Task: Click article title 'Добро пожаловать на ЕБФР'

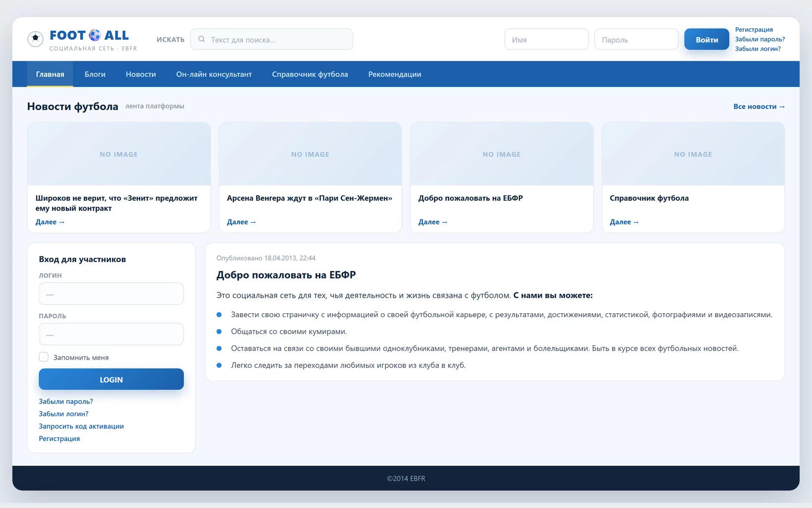Action: [x=286, y=275]
